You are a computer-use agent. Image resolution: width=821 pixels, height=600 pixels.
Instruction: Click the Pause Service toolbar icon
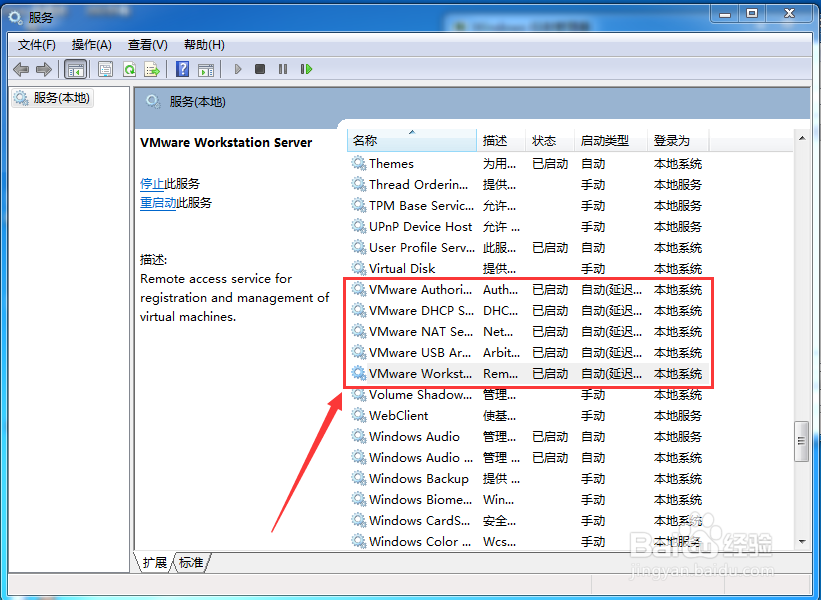click(281, 69)
